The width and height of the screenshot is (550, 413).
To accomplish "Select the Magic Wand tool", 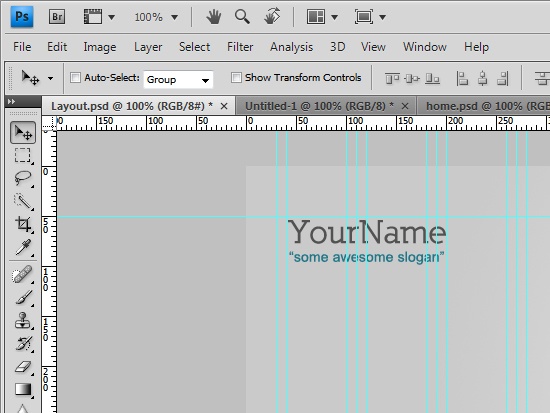I will [23, 201].
